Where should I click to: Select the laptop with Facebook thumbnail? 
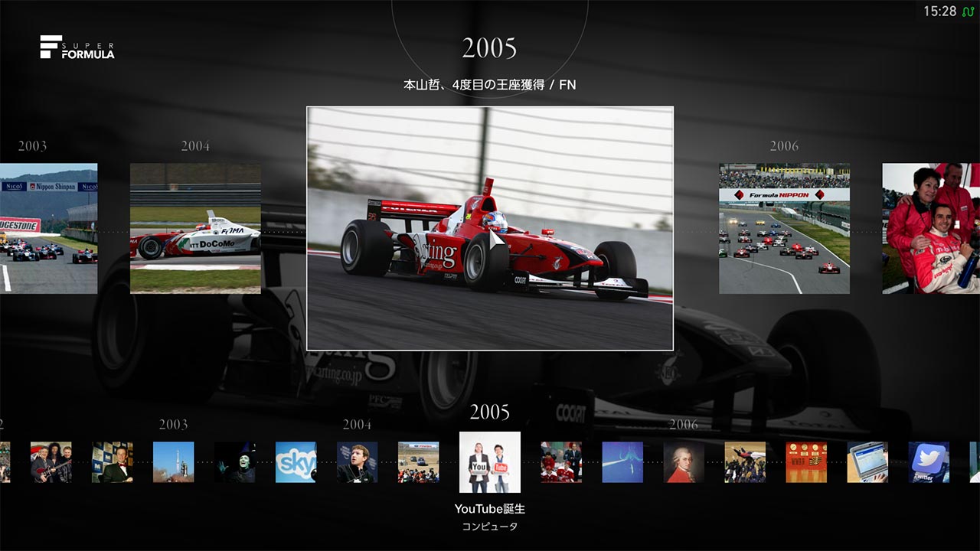867,462
